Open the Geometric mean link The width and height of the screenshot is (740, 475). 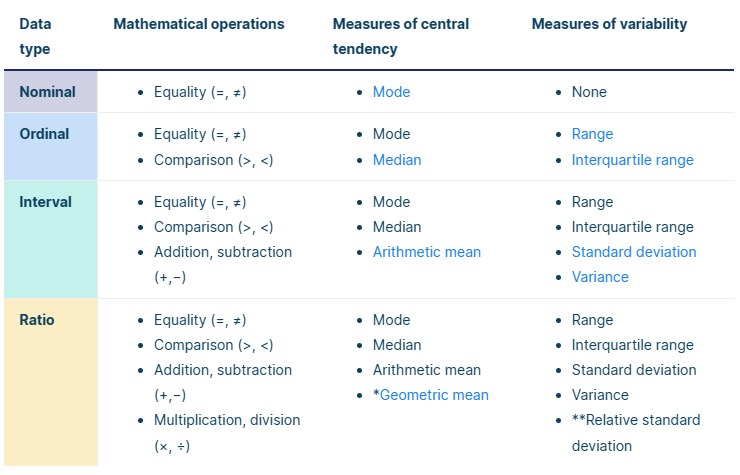click(434, 395)
